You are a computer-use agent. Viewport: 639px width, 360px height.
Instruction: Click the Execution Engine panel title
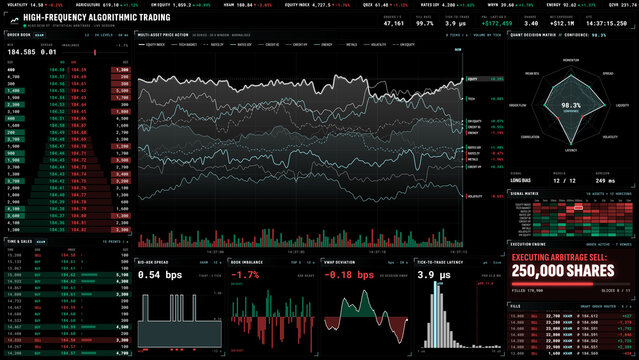(x=528, y=244)
